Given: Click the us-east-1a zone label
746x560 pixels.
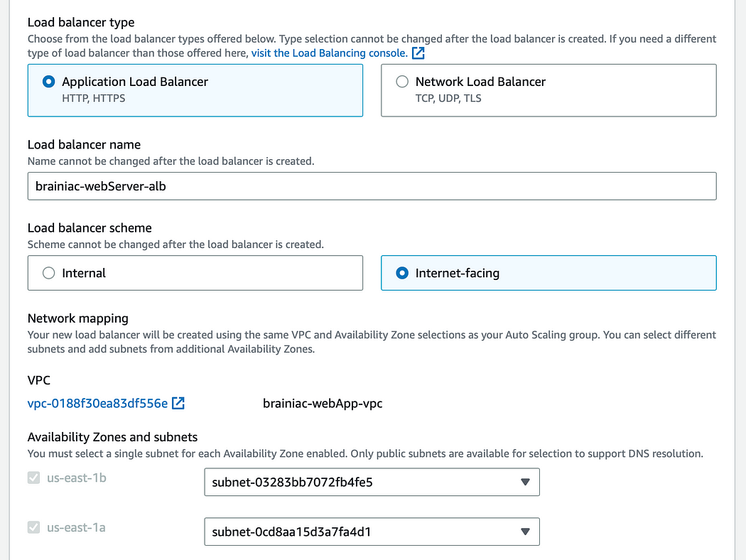Looking at the screenshot, I should (76, 527).
